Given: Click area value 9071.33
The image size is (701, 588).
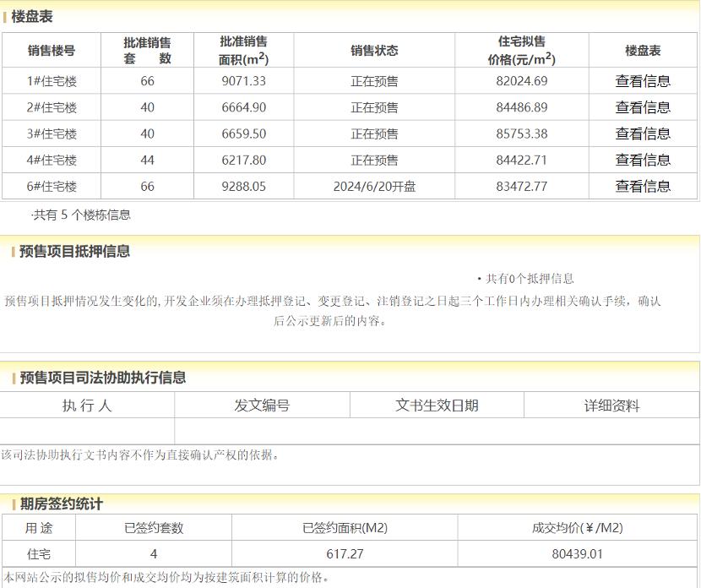Looking at the screenshot, I should pyautogui.click(x=243, y=81).
